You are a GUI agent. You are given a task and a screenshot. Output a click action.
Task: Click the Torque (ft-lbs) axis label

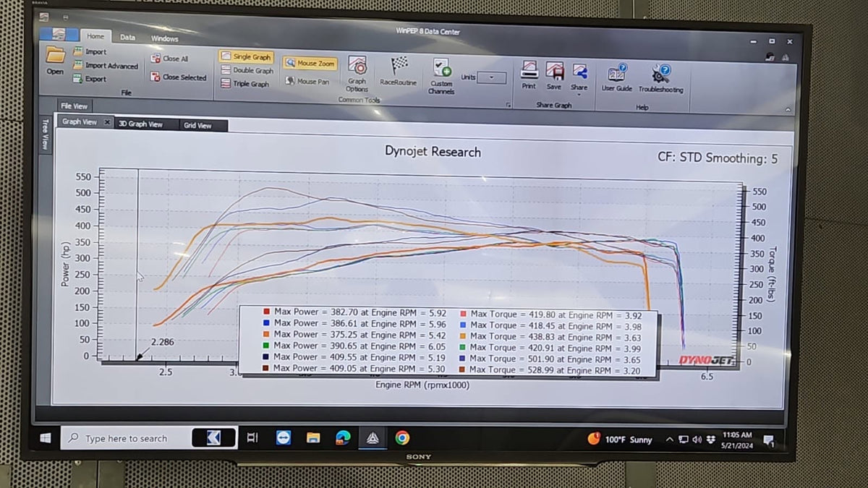[x=771, y=275]
